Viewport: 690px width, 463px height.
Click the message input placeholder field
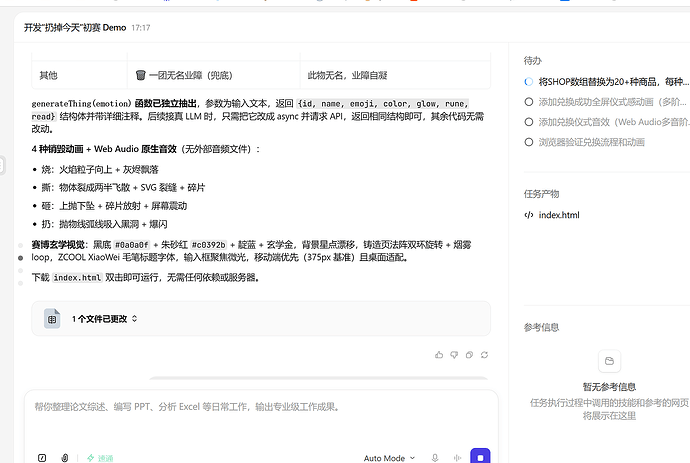click(x=261, y=407)
